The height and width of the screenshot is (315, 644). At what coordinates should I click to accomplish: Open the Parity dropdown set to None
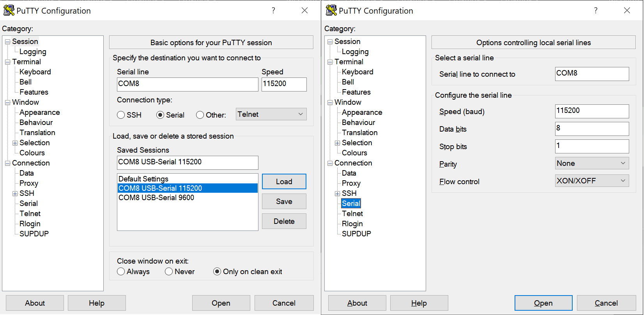(x=592, y=163)
